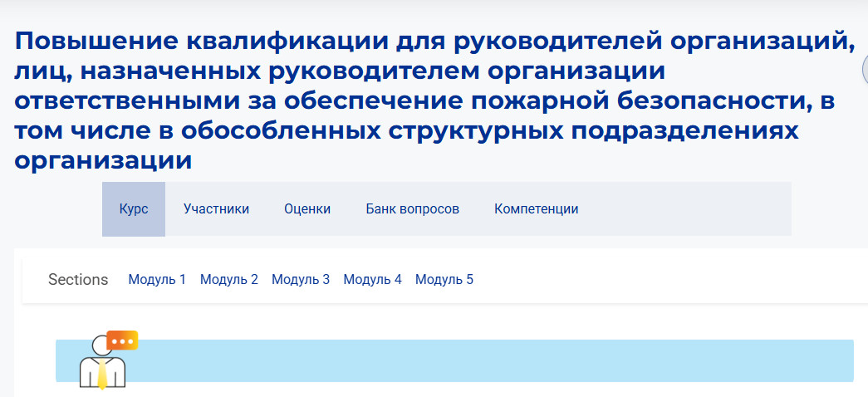Image resolution: width=868 pixels, height=397 pixels.
Task: Switch to the Участники tab
Action: point(217,209)
